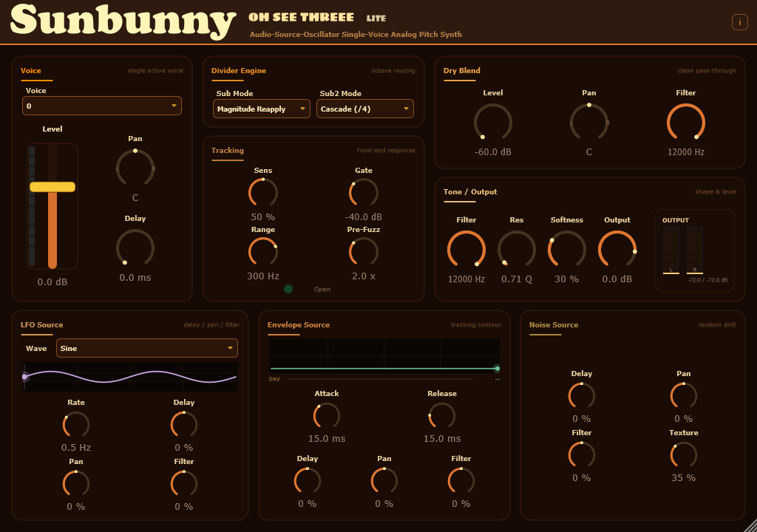757x532 pixels.
Task: Click the Noise Source Delay knob
Action: 582,396
